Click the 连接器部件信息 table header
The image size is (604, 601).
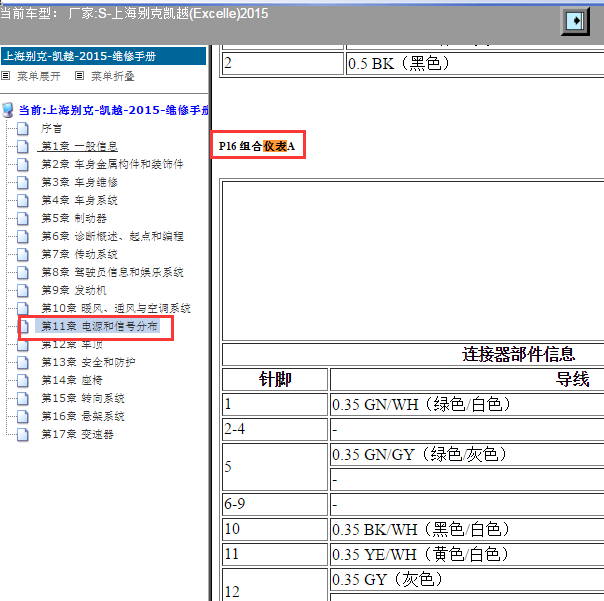[x=518, y=354]
